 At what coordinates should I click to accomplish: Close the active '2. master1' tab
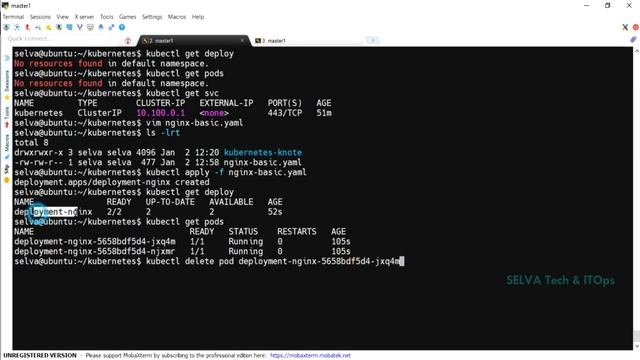click(242, 40)
